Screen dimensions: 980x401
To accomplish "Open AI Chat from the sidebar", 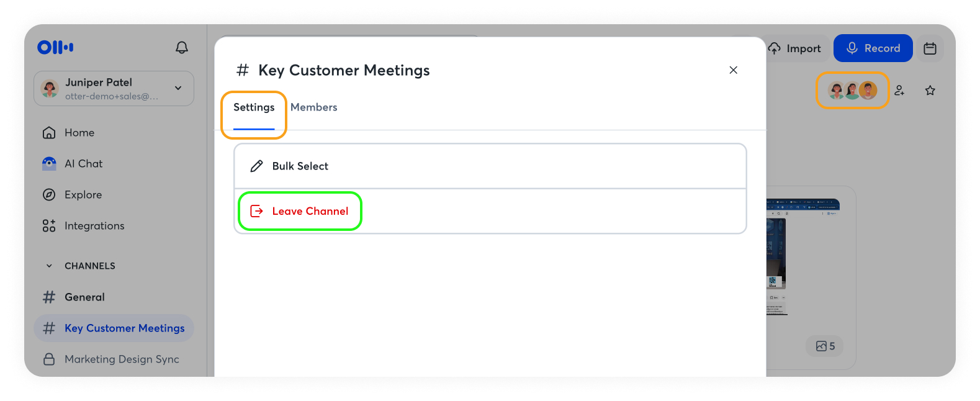I will click(83, 164).
